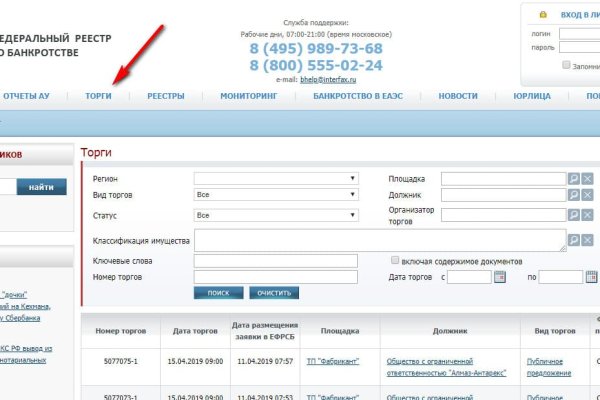600x400 pixels.
Task: Clear the Должник field using its X icon
Action: [587, 196]
